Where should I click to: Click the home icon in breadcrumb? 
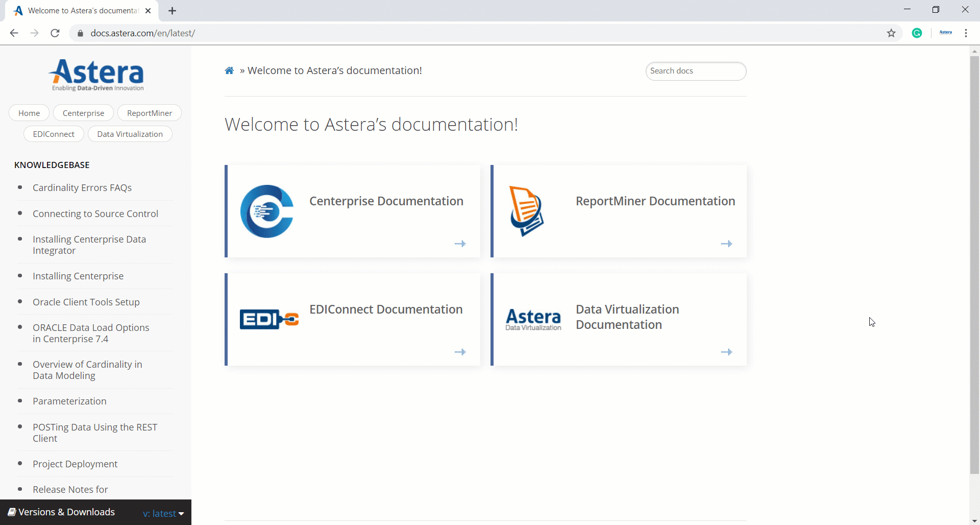pos(229,70)
